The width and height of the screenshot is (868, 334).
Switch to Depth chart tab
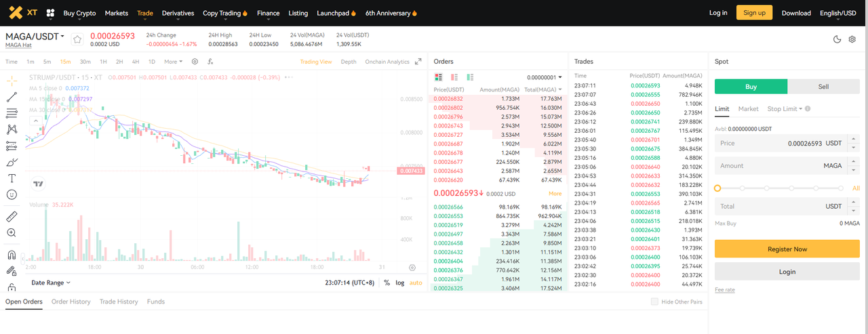[x=349, y=62]
